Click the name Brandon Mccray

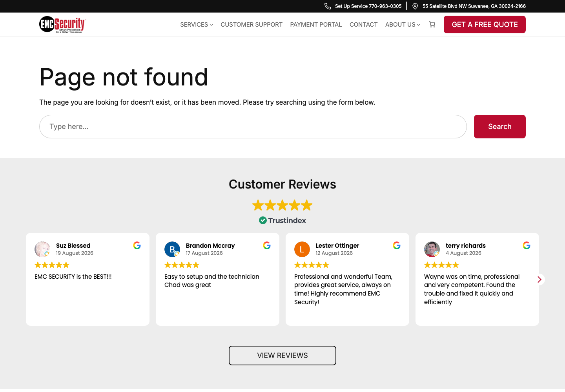coord(210,245)
